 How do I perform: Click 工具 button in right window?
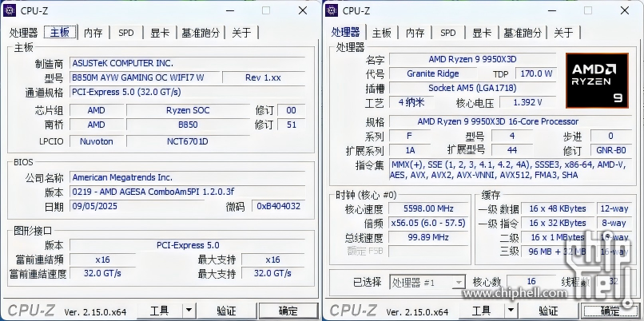481,311
